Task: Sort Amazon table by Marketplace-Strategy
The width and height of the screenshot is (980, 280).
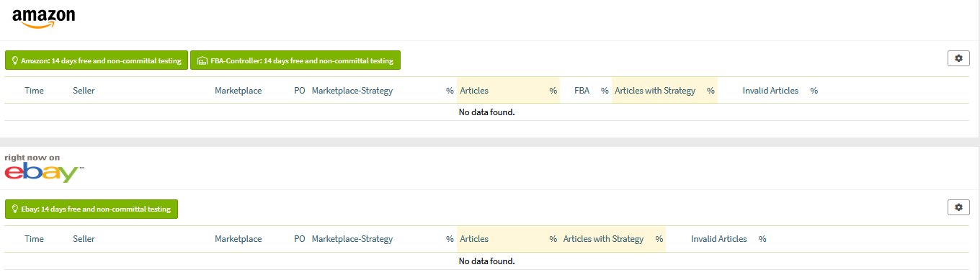Action: [x=352, y=91]
